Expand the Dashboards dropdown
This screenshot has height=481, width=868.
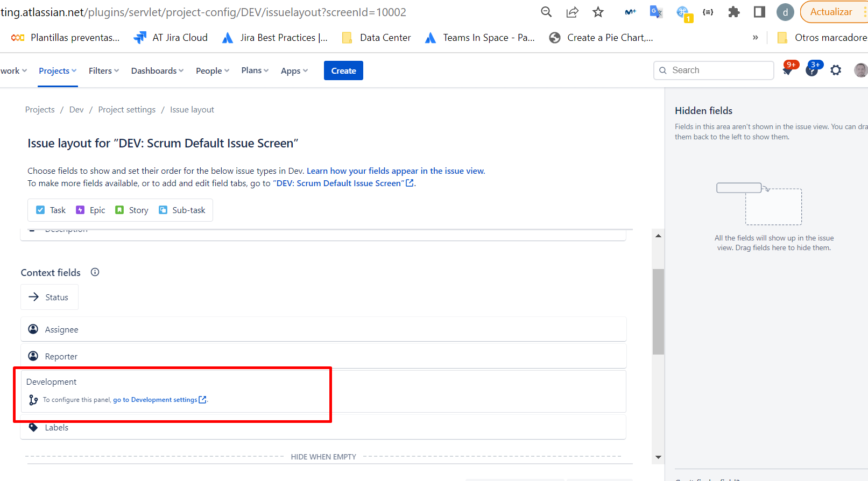[x=158, y=70]
